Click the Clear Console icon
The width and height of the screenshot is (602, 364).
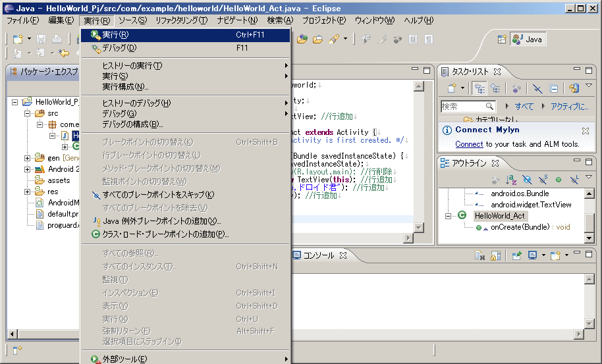pyautogui.click(x=480, y=255)
